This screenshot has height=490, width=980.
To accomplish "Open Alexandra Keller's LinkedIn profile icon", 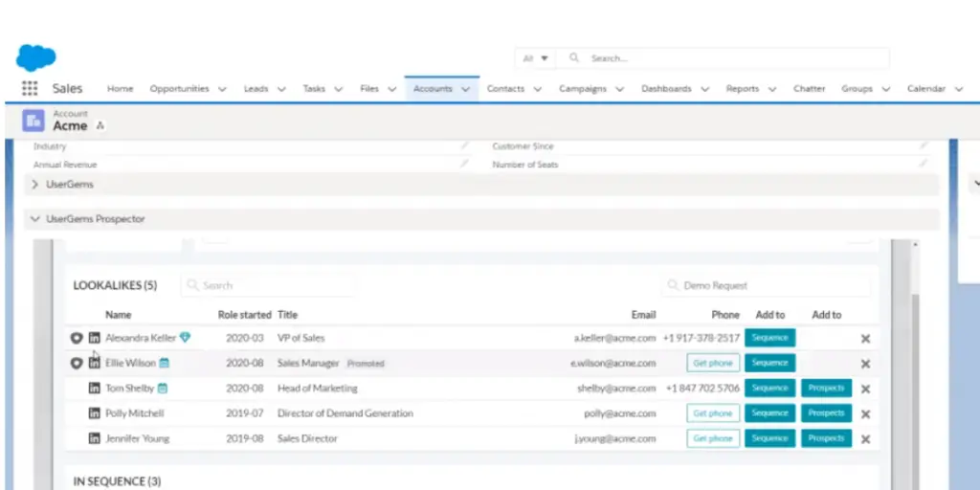I will click(94, 338).
